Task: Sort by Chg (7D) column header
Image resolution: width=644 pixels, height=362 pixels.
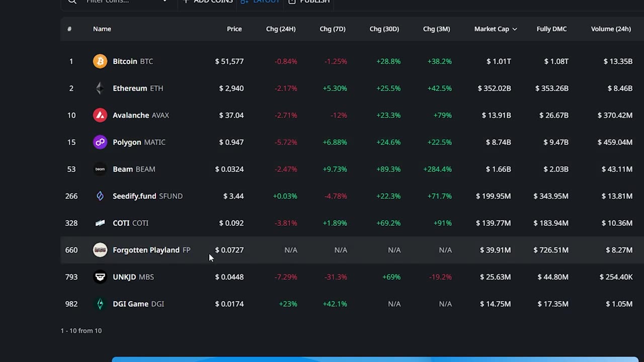Action: 333,29
